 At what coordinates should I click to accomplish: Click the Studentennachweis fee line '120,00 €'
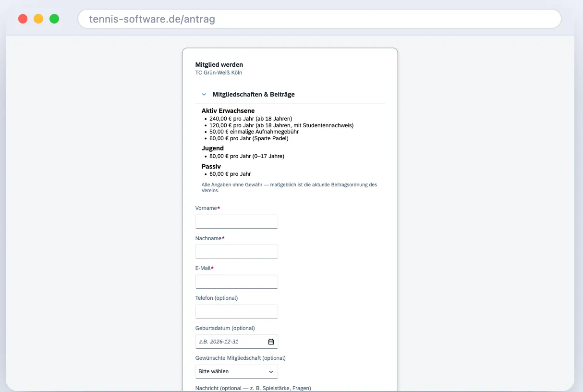pos(281,125)
